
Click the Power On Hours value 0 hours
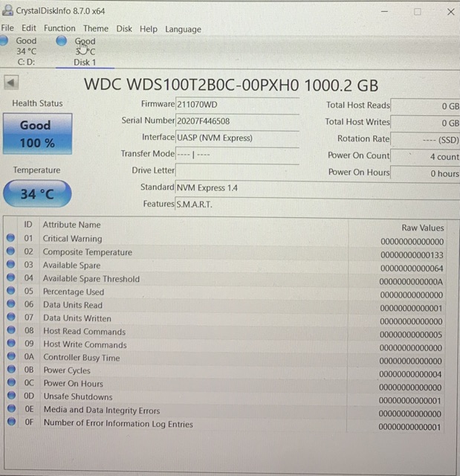pos(425,173)
